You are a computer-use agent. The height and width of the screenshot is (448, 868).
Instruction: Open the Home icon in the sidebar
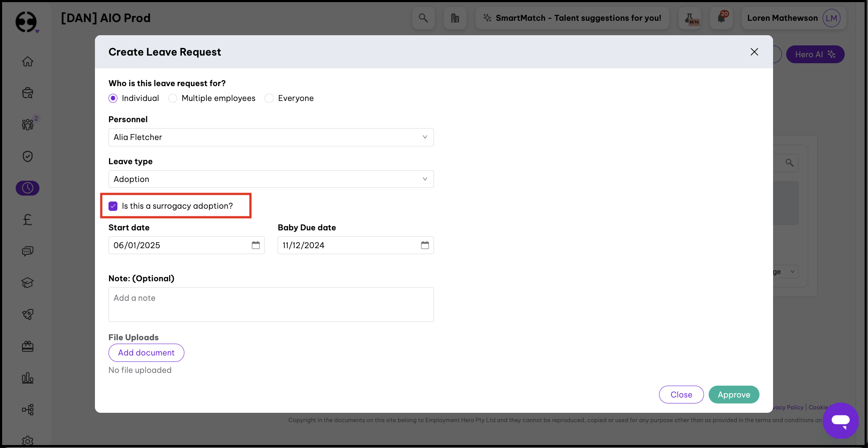[28, 62]
